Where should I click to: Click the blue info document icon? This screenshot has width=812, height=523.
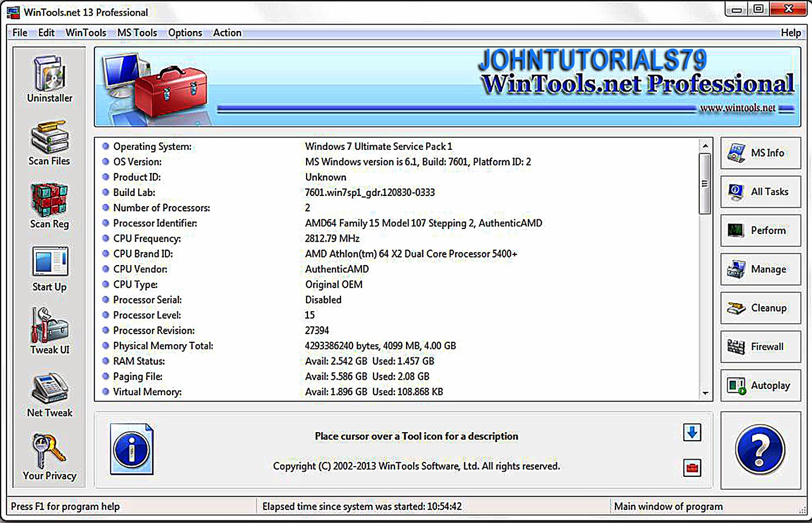(x=132, y=449)
